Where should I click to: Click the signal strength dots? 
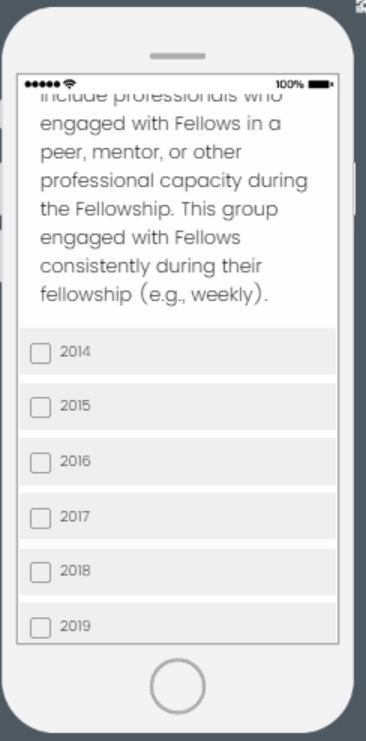pos(43,85)
